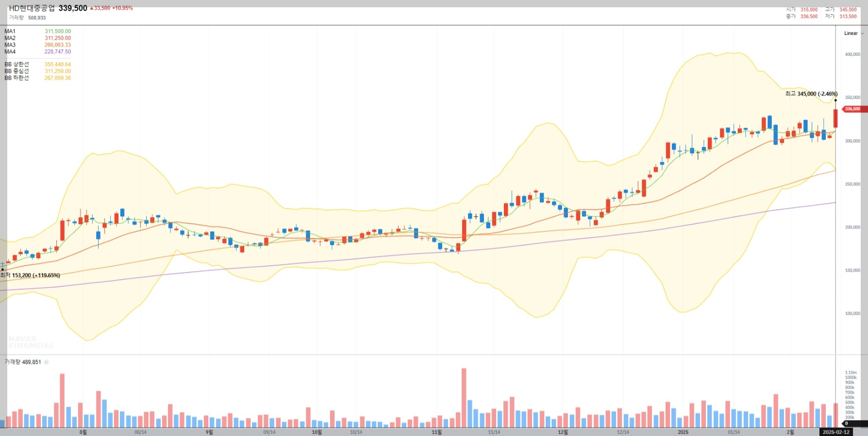The width and height of the screenshot is (868, 436).
Task: Click the BB 중심선 legend label
Action: tap(17, 71)
